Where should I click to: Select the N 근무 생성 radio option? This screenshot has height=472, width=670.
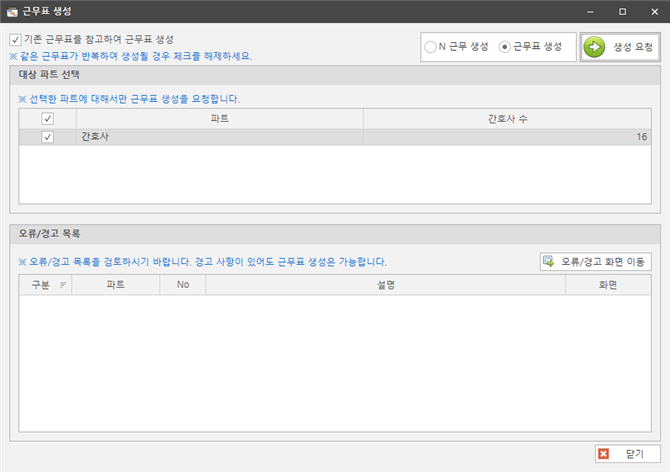point(430,47)
